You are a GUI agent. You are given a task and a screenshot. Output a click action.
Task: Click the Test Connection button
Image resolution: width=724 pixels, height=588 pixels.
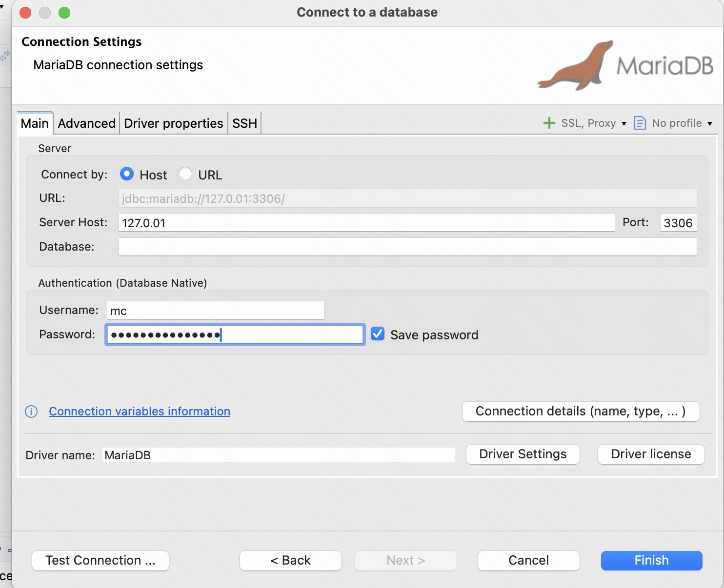101,561
